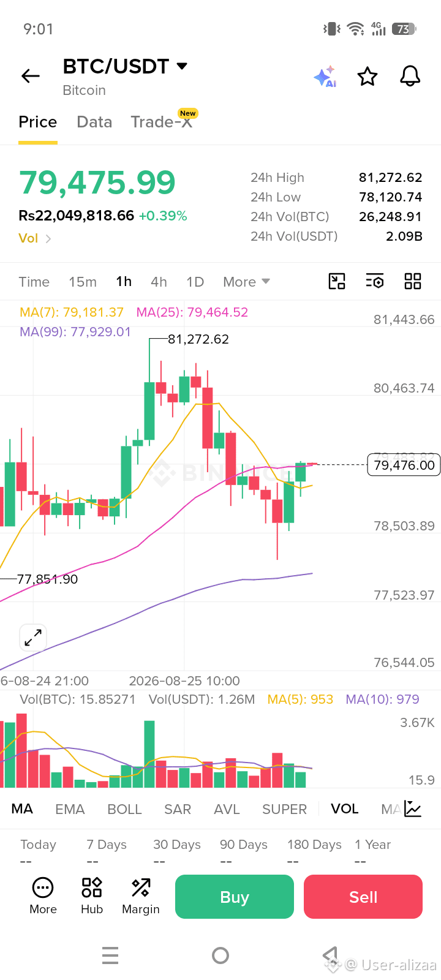This screenshot has width=441, height=980.
Task: Tap the current price label 79,476.00
Action: point(404,465)
